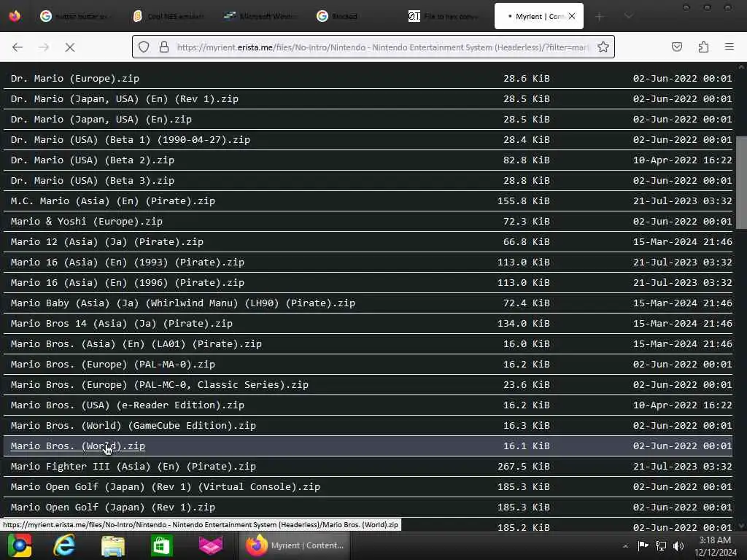The height and width of the screenshot is (560, 747).
Task: Click the 267.5 KiB size value
Action: [524, 467]
